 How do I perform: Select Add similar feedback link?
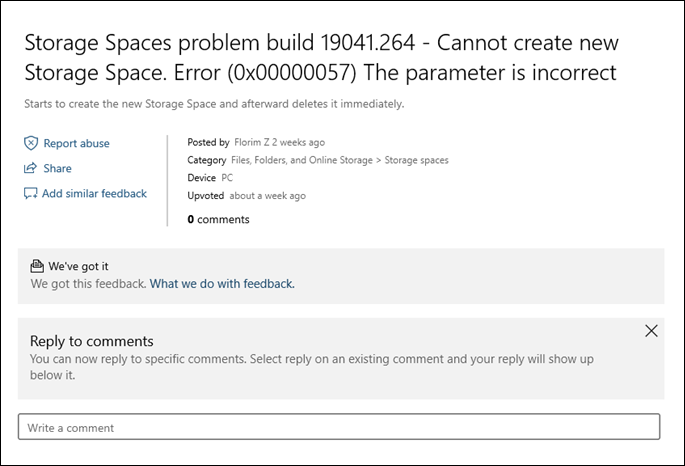94,193
